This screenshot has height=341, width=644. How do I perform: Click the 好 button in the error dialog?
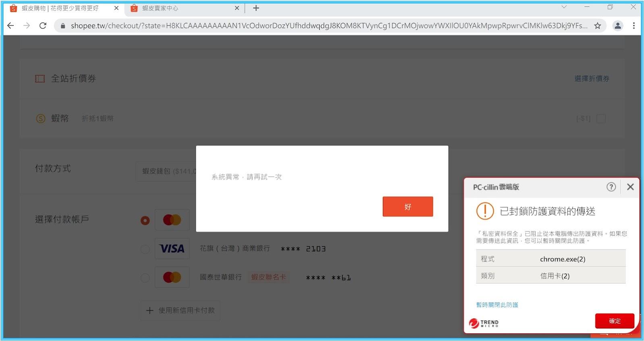[x=408, y=207]
